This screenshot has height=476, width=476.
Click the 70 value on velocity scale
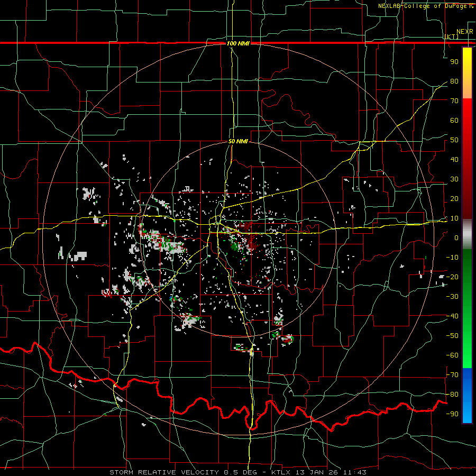(454, 101)
